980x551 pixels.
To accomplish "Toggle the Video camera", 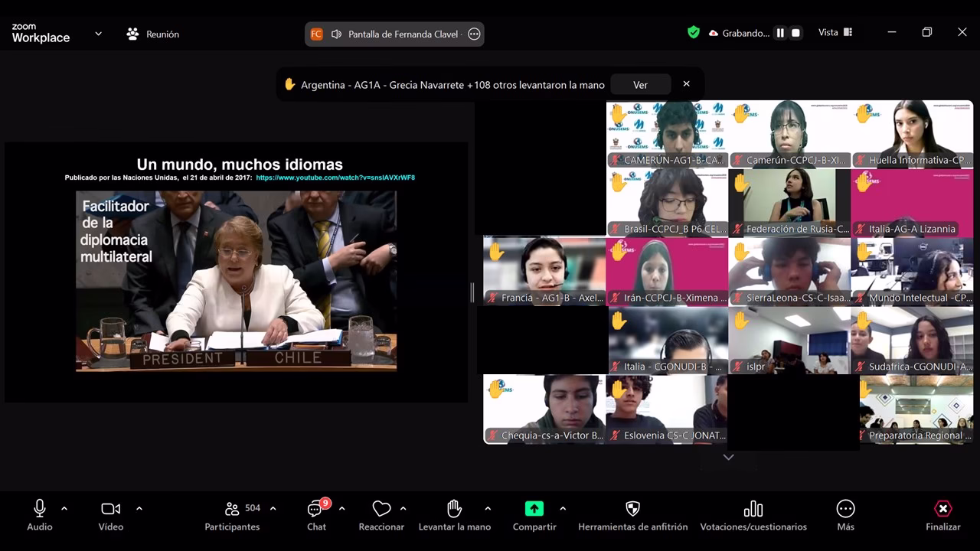I will pyautogui.click(x=111, y=509).
